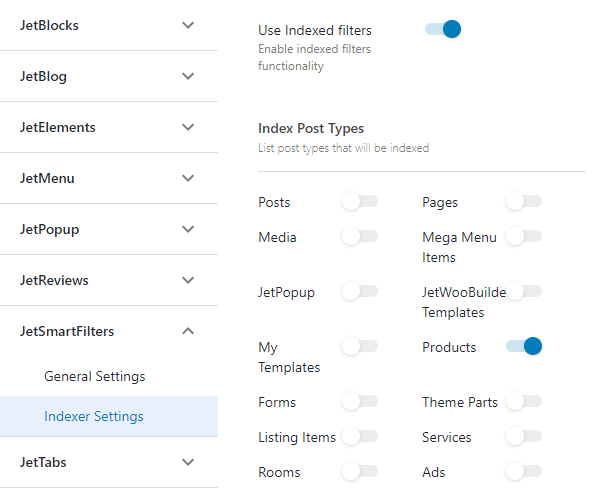Screen dimensions: 600x500
Task: Expand the JetTabs section chevron
Action: (188, 462)
